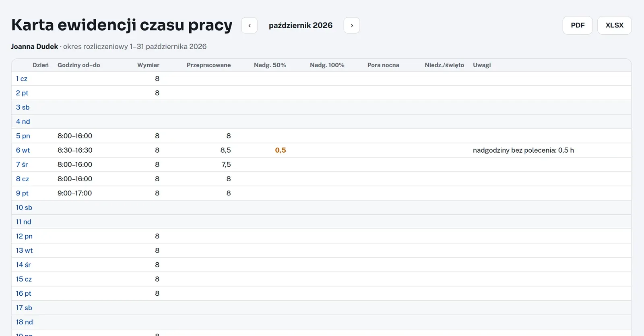
Task: Click the 'Niedz./święto' column header
Action: click(x=444, y=65)
